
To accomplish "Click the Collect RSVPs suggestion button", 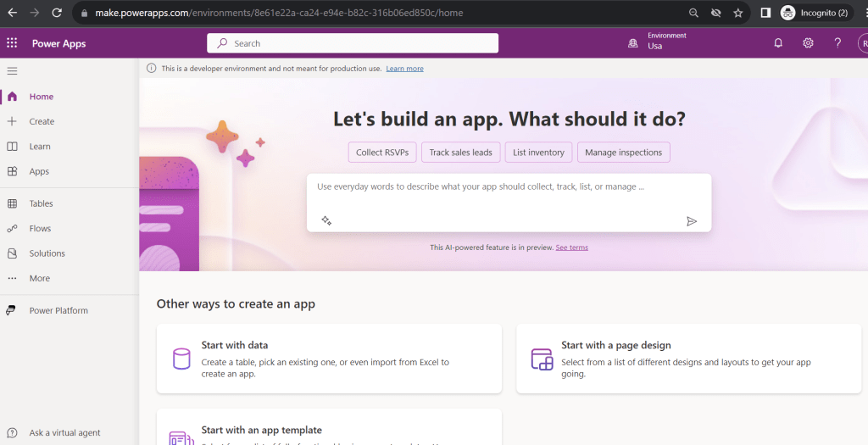I will [381, 153].
